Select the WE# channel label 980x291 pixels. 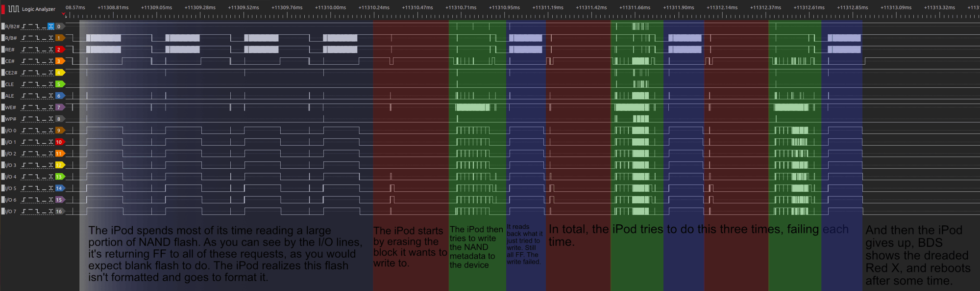click(10, 107)
